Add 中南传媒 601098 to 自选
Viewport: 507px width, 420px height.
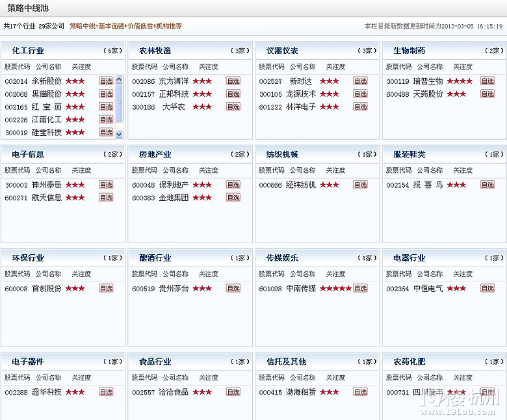pyautogui.click(x=360, y=288)
